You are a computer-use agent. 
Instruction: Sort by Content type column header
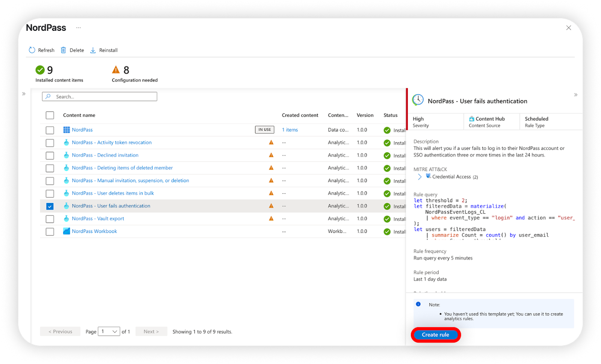[338, 115]
